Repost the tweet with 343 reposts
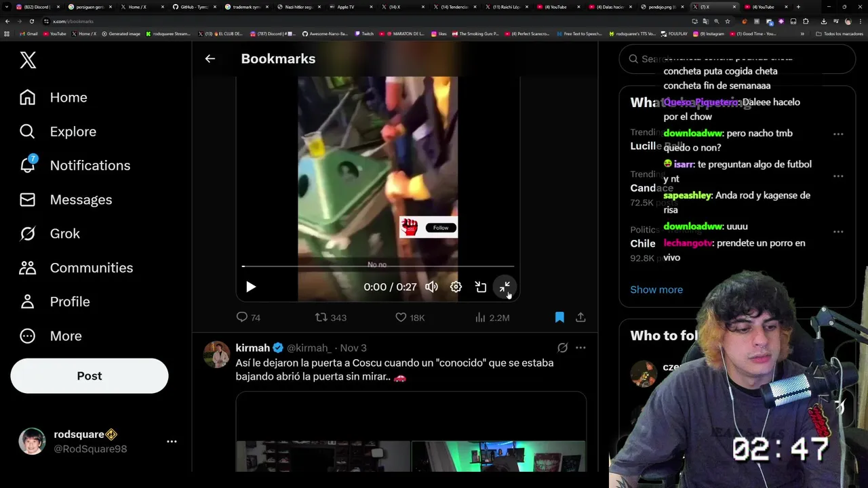 tap(331, 317)
